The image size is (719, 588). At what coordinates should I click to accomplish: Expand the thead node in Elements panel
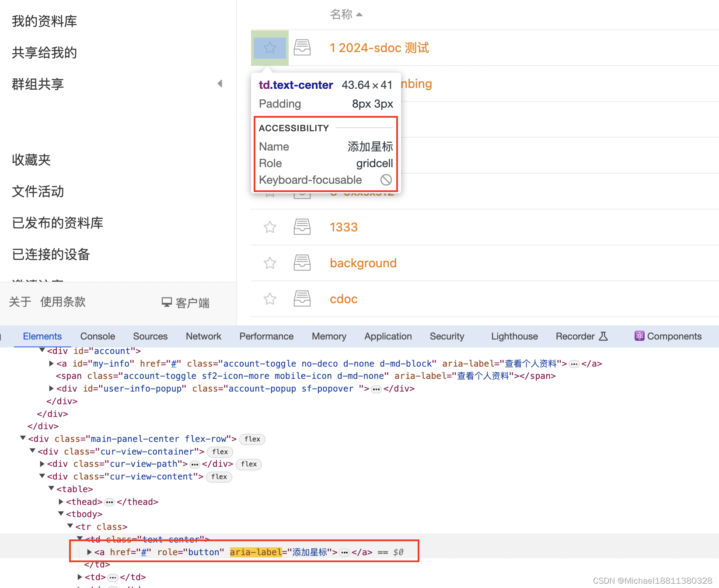[x=61, y=502]
